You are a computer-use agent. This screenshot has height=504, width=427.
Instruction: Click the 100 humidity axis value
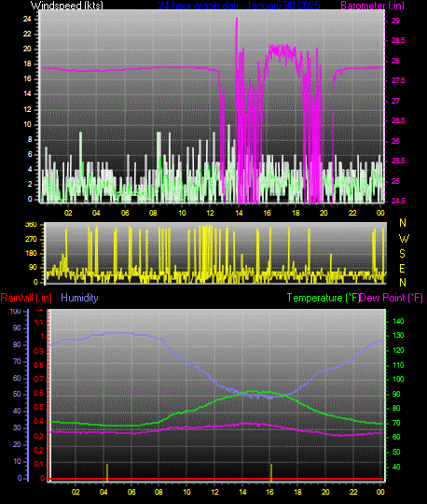pyautogui.click(x=15, y=311)
